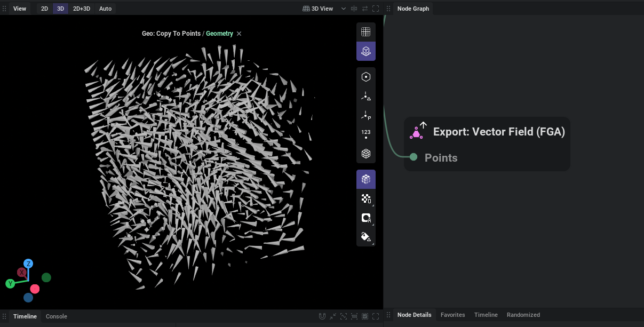Switch viewport to 2D+3D mode

(x=82, y=9)
